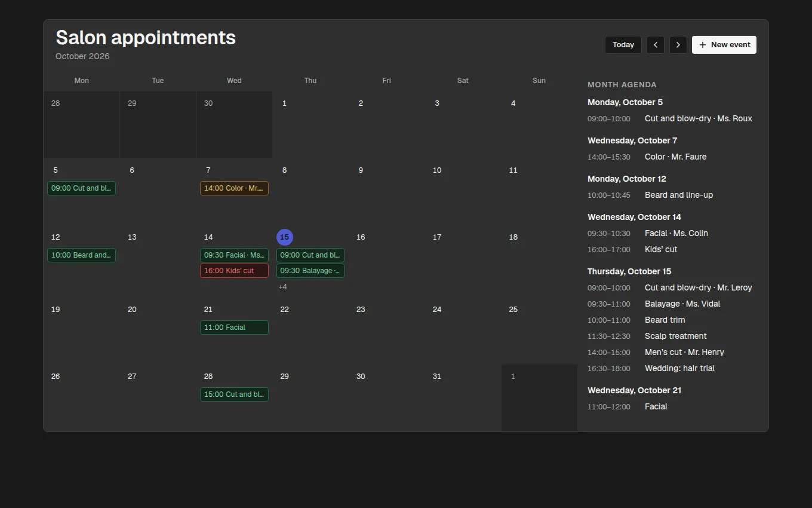The height and width of the screenshot is (508, 812).
Task: Click agenda heading Thursday, October 15
Action: pyautogui.click(x=629, y=271)
